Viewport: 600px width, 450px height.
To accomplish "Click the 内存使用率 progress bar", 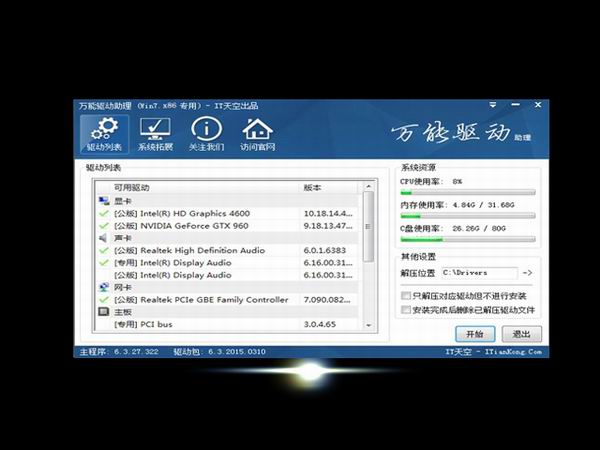I will (468, 216).
